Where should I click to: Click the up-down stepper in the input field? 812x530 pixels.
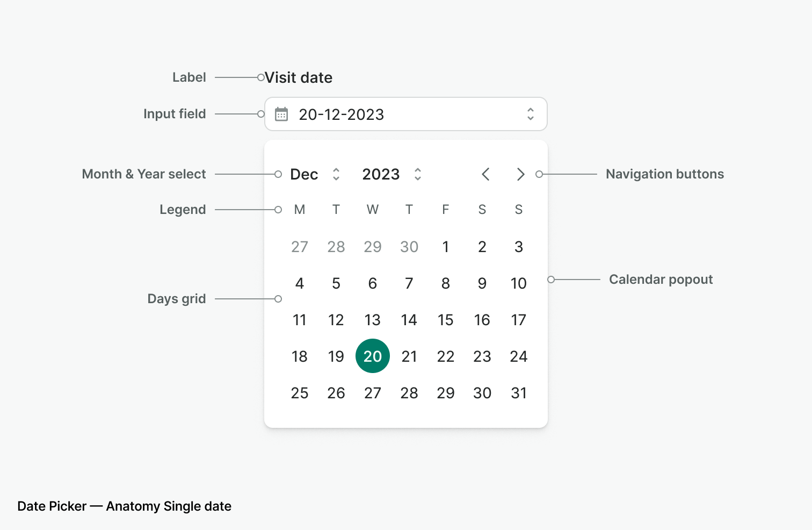530,114
